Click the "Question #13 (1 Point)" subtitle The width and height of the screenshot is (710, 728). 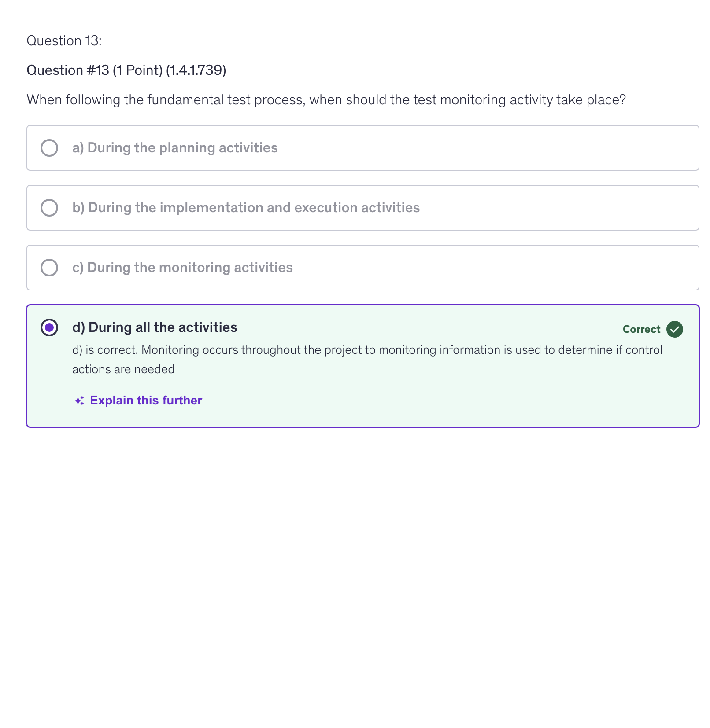[94, 70]
